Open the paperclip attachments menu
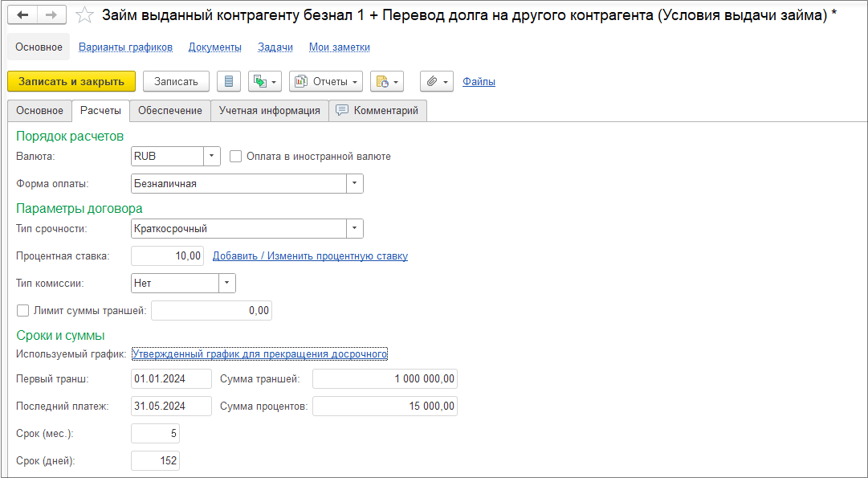This screenshot has width=868, height=478. (437, 81)
